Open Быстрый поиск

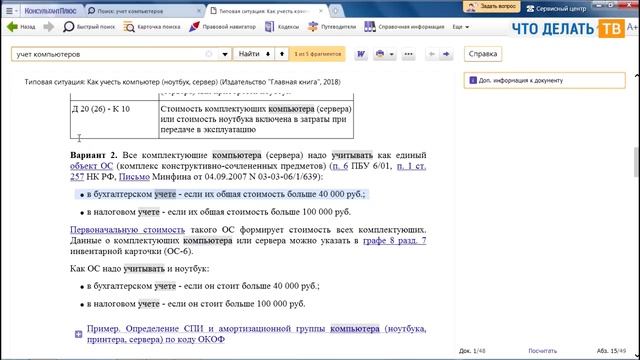tap(89, 27)
